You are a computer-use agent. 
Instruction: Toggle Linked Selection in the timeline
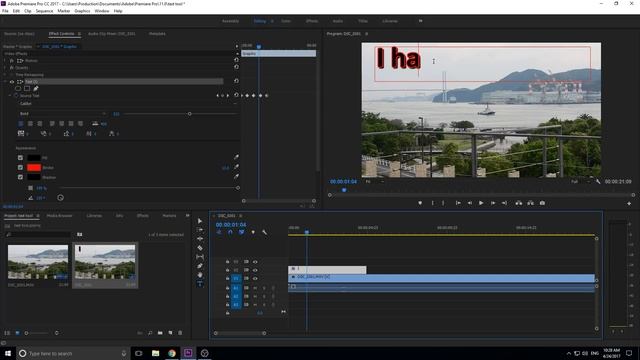(242, 232)
